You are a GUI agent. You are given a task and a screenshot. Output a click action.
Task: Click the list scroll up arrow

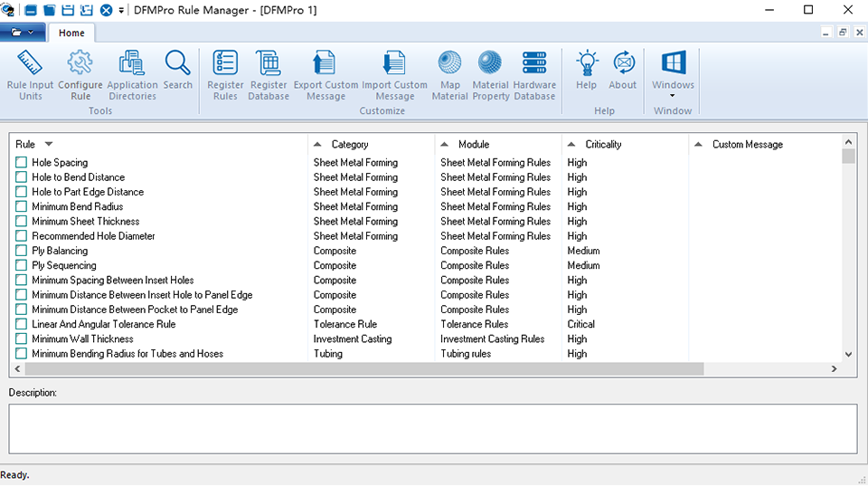point(849,141)
